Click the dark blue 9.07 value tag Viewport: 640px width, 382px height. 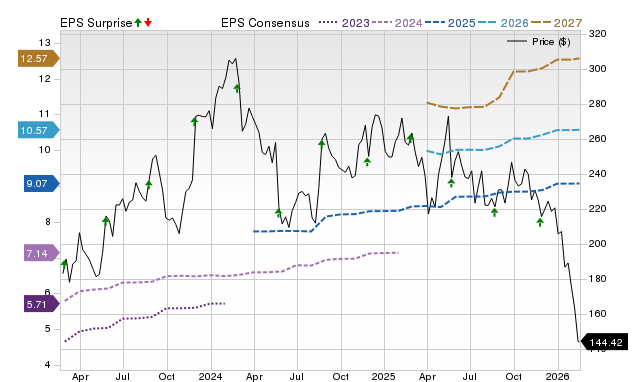coord(42,184)
